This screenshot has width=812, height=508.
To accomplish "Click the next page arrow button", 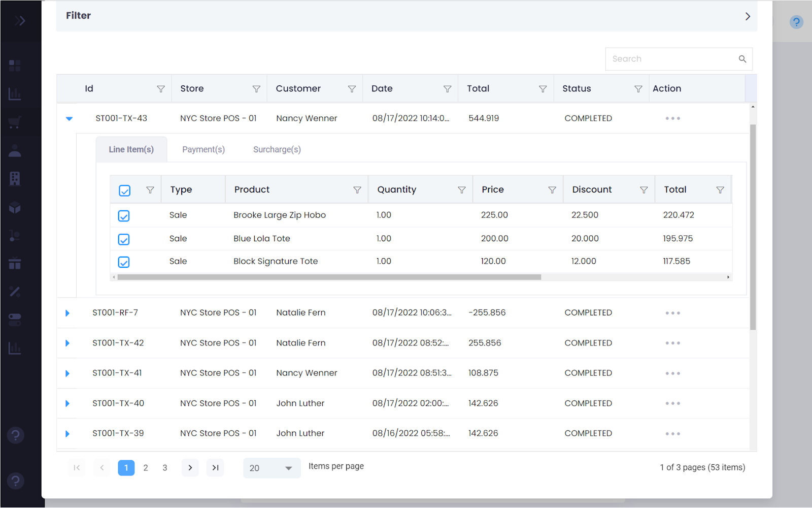I will coord(190,468).
